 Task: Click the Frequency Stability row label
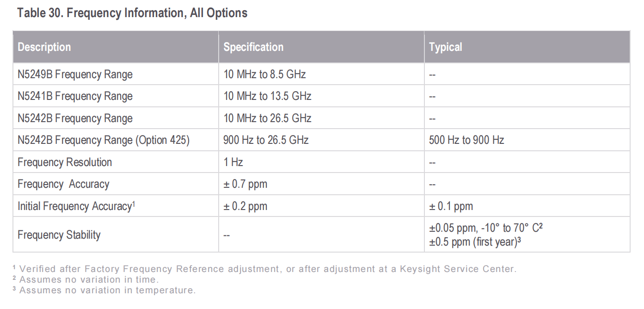[59, 235]
